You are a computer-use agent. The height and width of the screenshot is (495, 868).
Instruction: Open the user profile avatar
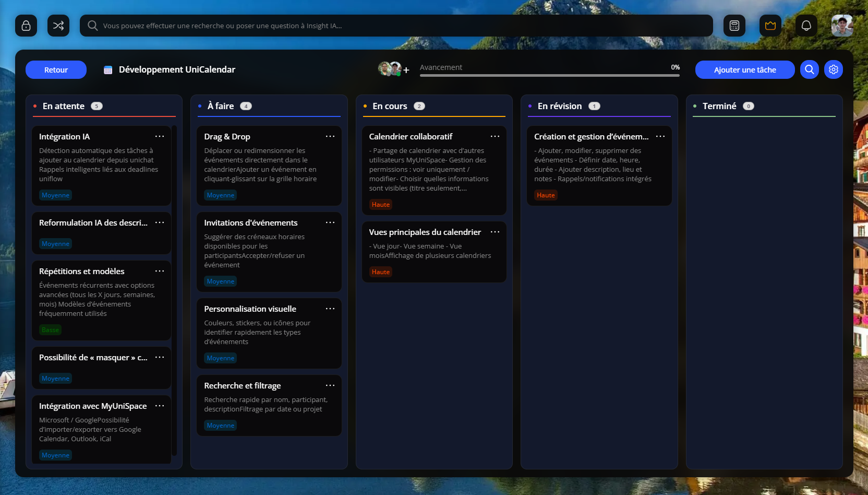[842, 26]
